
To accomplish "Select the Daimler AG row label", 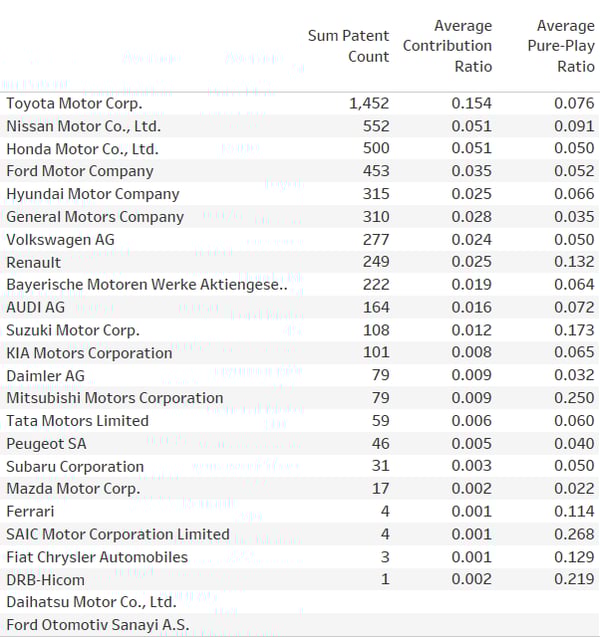I will pyautogui.click(x=45, y=375).
